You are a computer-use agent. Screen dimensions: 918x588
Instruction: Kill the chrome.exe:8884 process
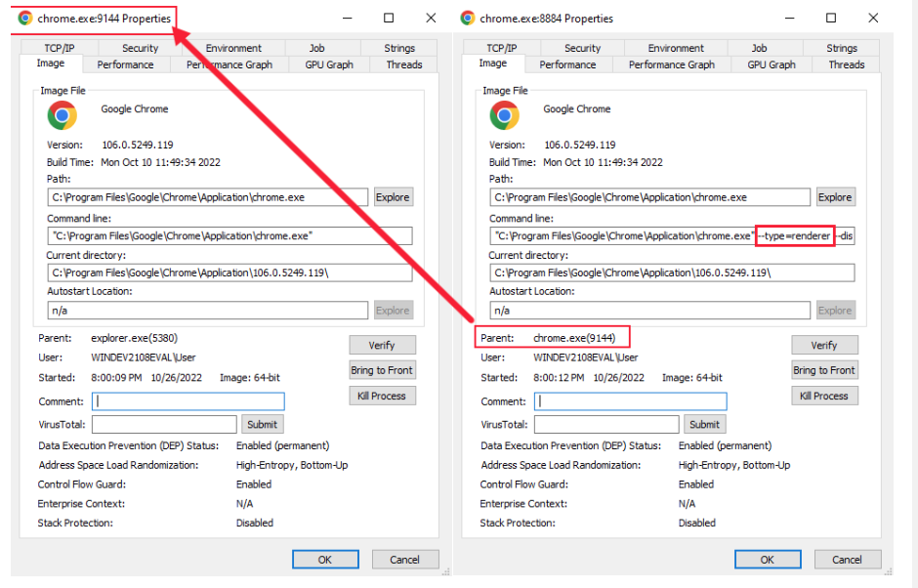[824, 396]
